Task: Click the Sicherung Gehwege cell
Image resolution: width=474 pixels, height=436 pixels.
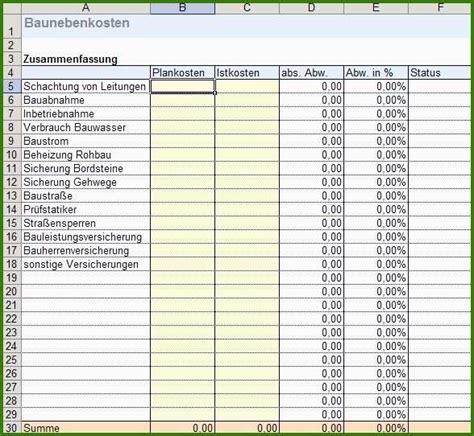Action: coord(86,182)
